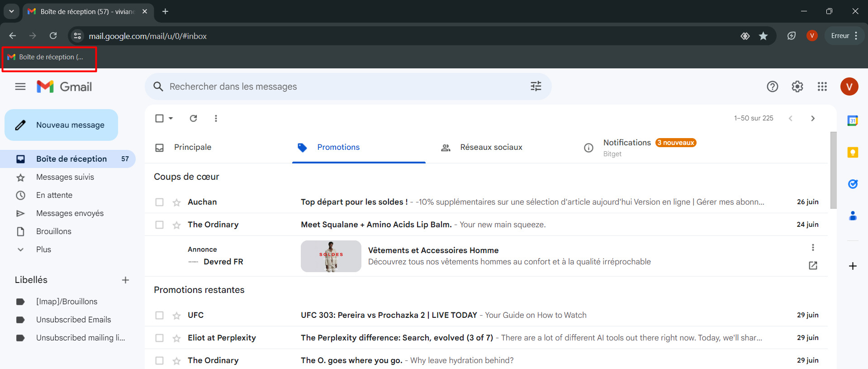The image size is (868, 369).
Task: Open Devred FR ad options menu
Action: coord(813,247)
